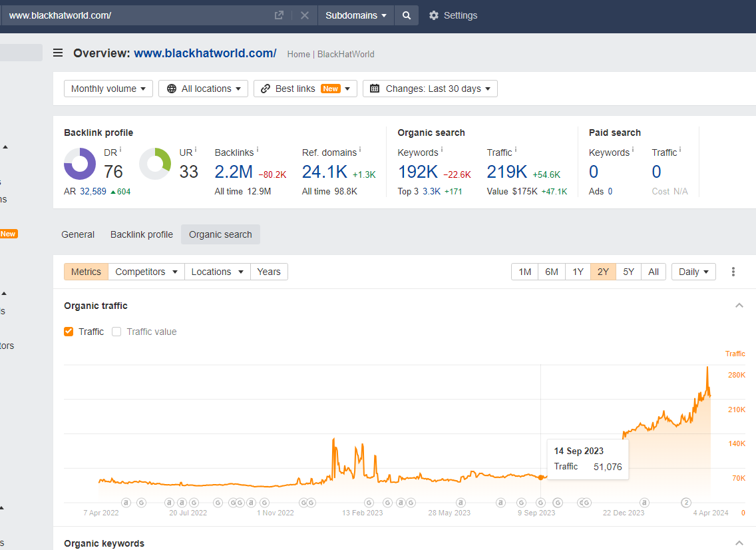Click the purple DR donut chart
This screenshot has height=550, width=756.
tap(80, 164)
